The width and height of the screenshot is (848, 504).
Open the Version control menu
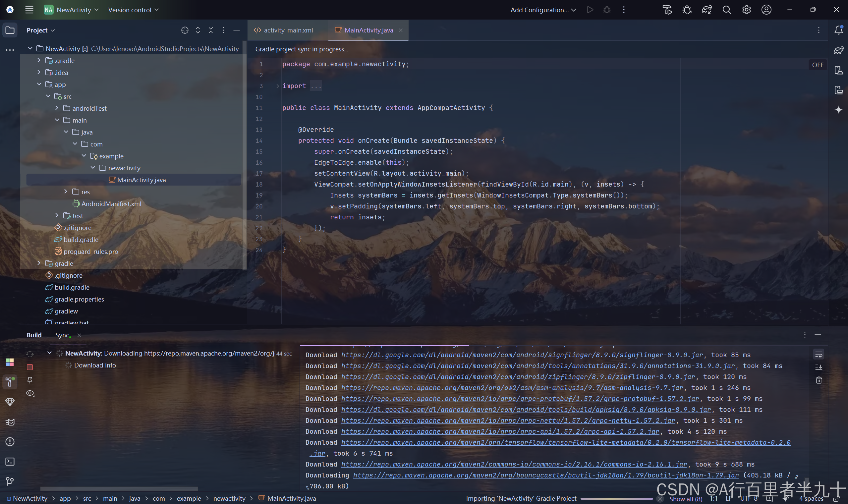[133, 10]
